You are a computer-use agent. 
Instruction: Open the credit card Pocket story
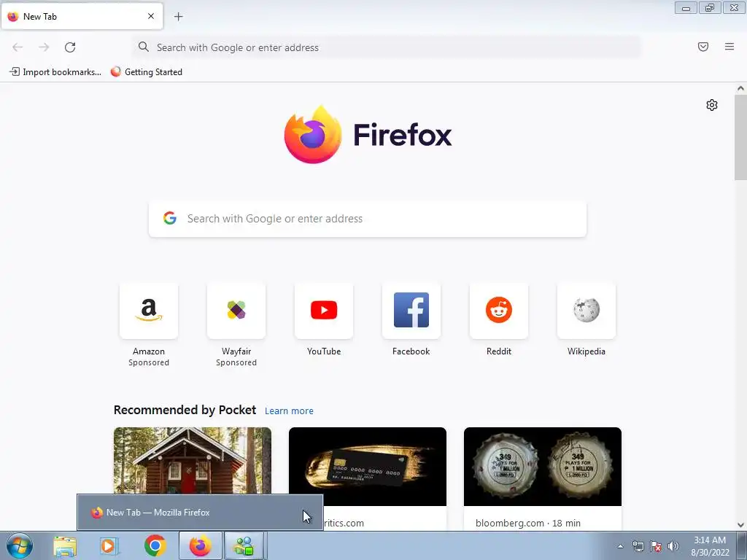click(368, 467)
